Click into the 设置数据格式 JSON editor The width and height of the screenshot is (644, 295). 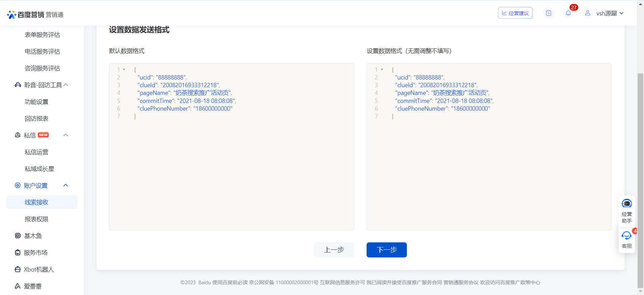(489, 147)
